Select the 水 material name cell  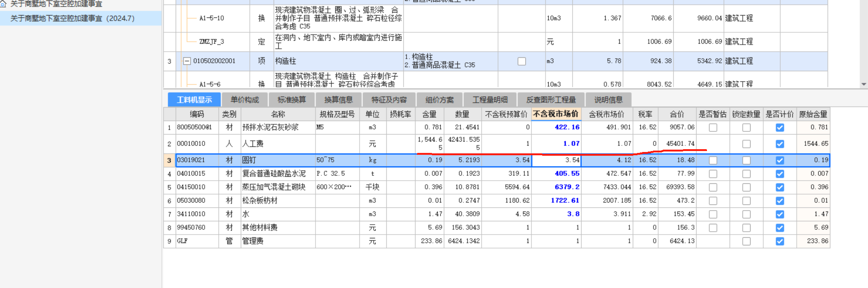[x=278, y=214]
